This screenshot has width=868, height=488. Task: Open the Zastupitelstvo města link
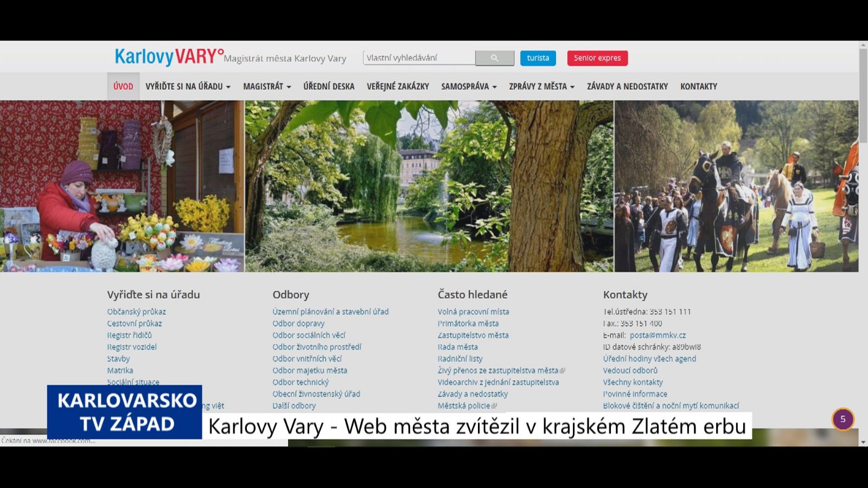473,335
